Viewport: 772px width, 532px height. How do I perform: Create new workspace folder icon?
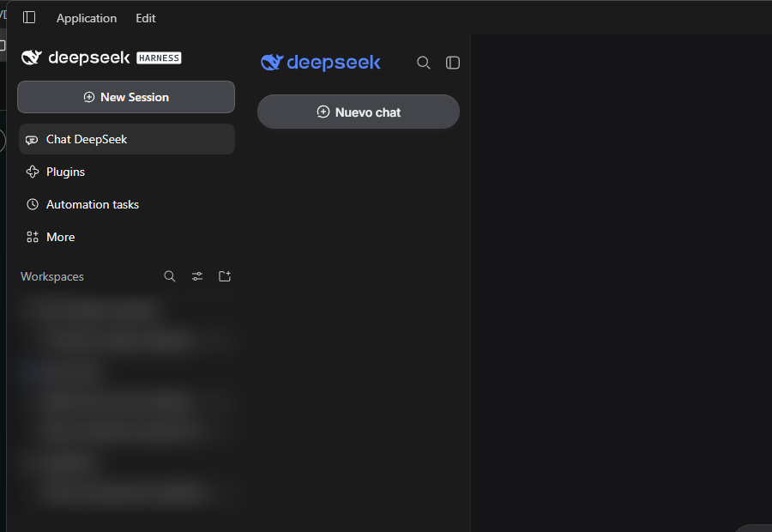click(225, 276)
